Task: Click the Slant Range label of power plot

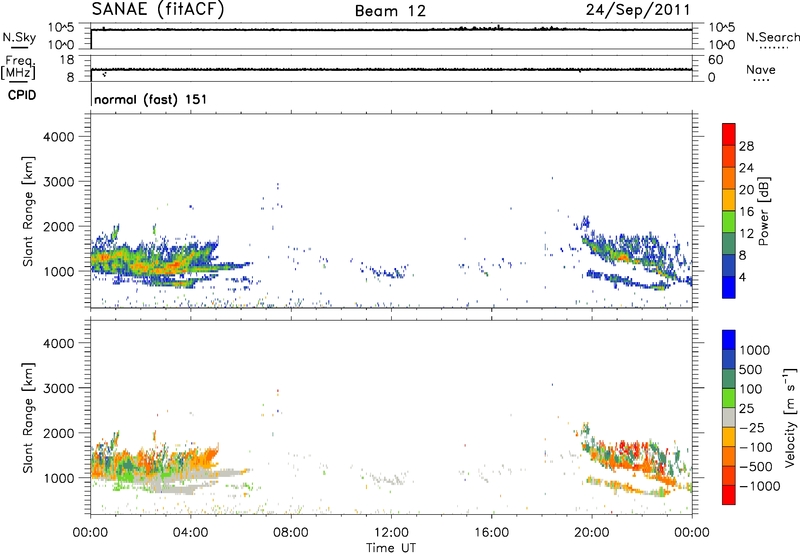Action: (x=28, y=211)
